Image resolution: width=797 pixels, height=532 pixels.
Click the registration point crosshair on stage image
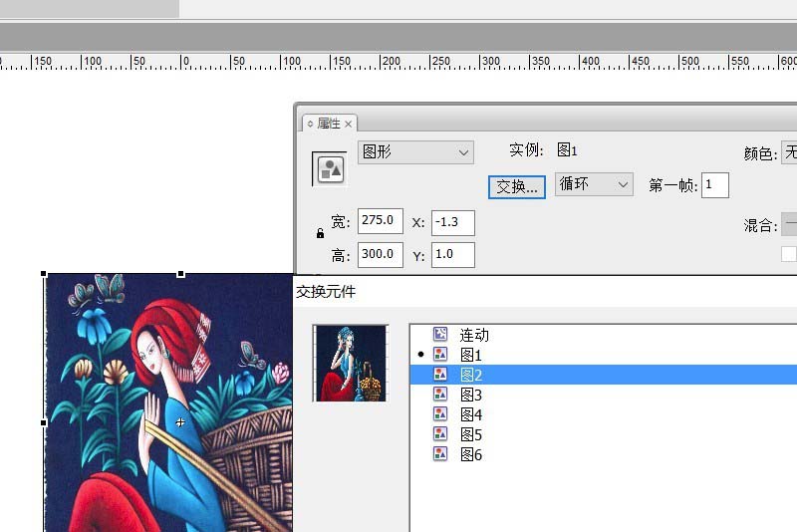pos(180,422)
